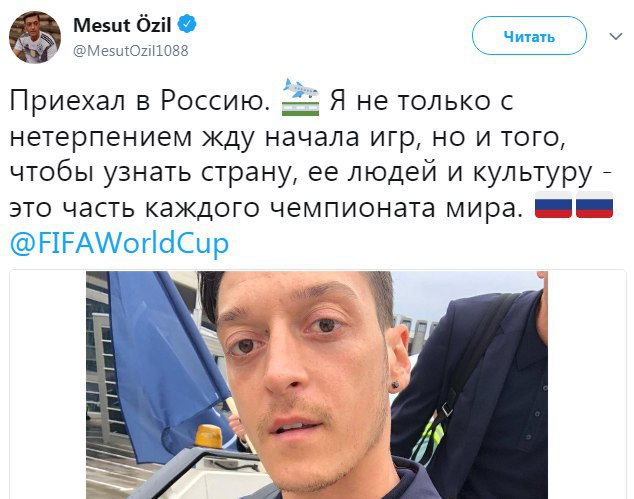Click Mesut Özil's profile avatar
Screen dimensions: 634x499
click(35, 37)
